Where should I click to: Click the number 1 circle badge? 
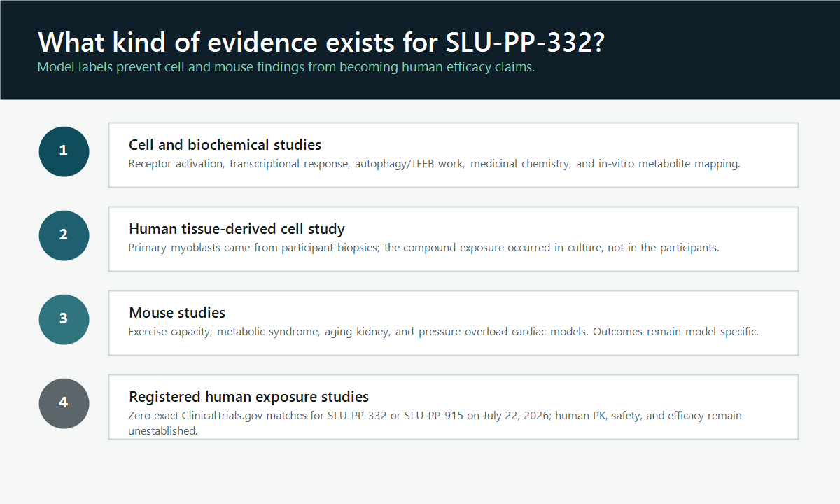click(64, 151)
